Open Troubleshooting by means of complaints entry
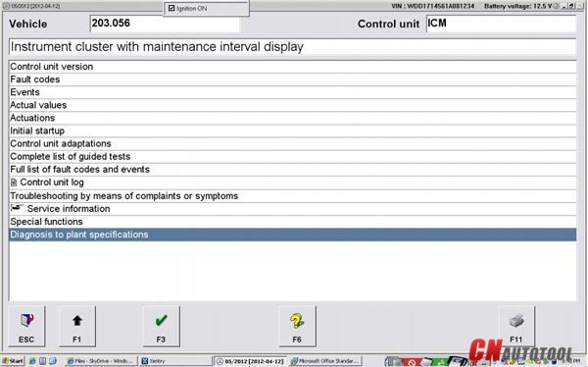 coord(292,196)
